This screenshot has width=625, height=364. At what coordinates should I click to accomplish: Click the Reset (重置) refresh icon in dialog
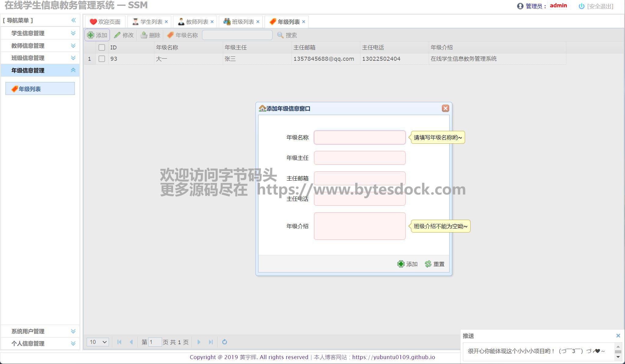tap(428, 264)
